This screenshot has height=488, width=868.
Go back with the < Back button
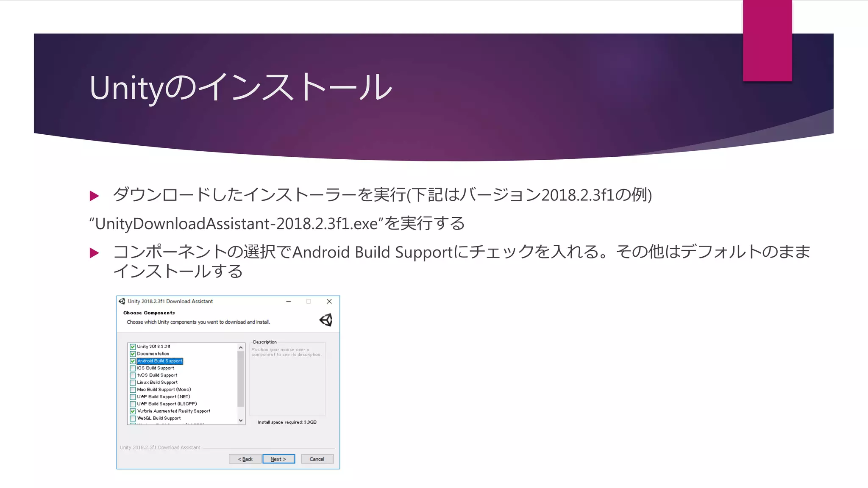click(245, 459)
